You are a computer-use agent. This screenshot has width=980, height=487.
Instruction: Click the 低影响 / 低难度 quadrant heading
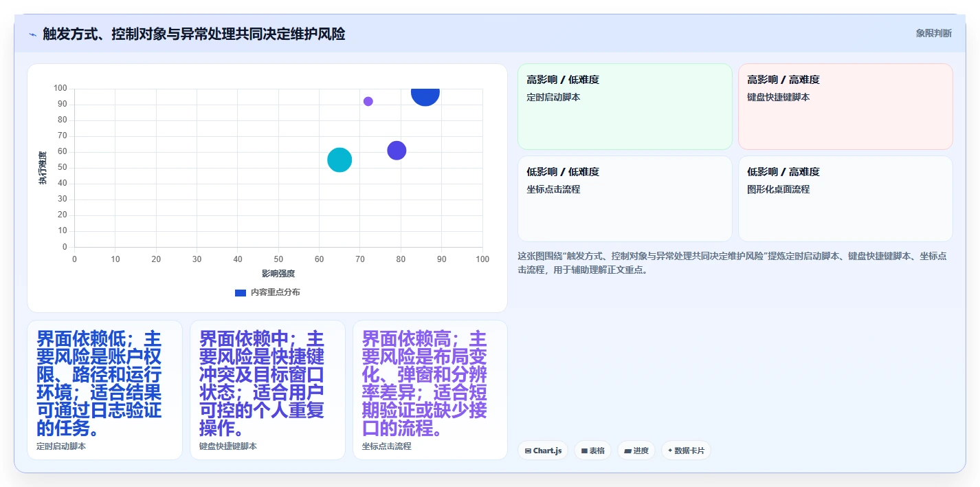point(563,172)
